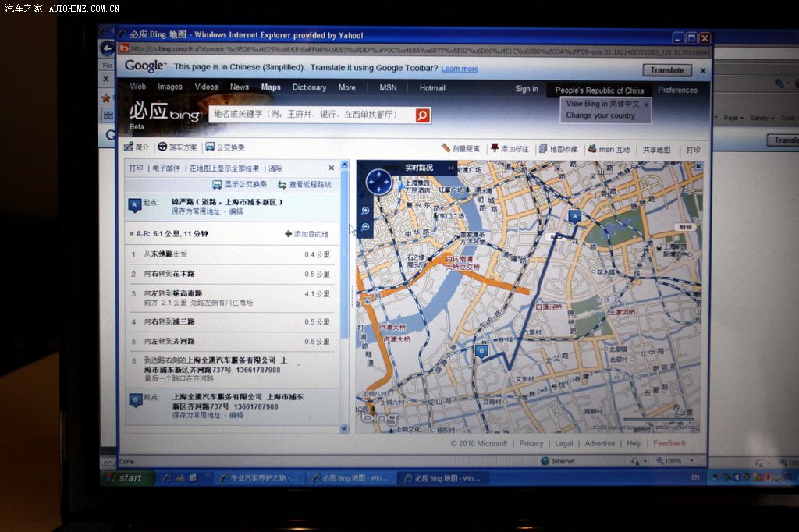Click the Learn more link
Viewport: 799px width, 532px height.
point(460,69)
